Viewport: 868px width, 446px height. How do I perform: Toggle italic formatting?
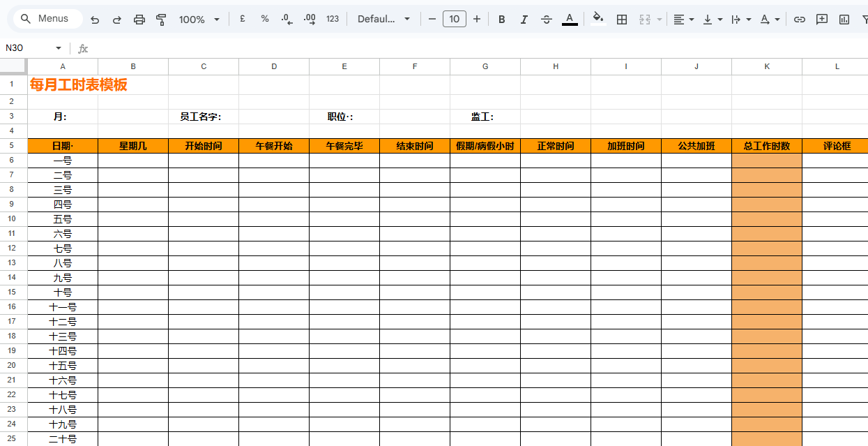(524, 20)
